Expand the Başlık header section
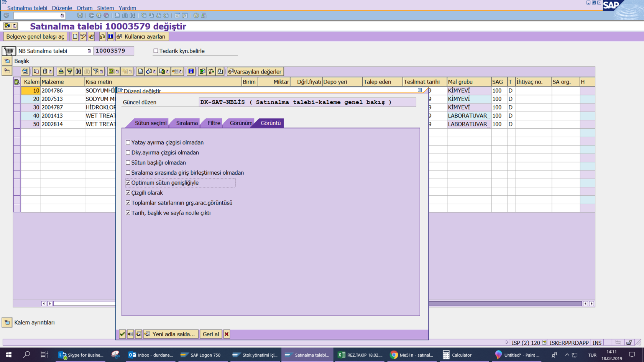 tap(7, 61)
